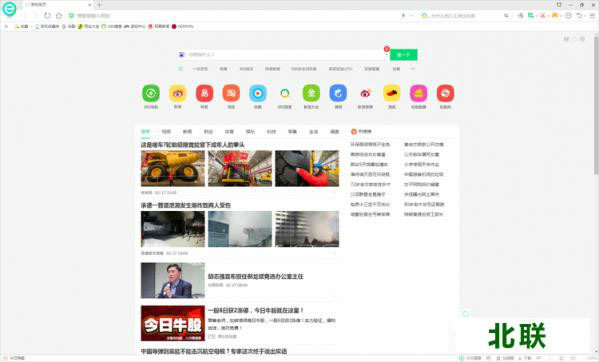Screen dimensions: 599x362
Task: Open the green 全 site directory tile
Action: point(311,93)
